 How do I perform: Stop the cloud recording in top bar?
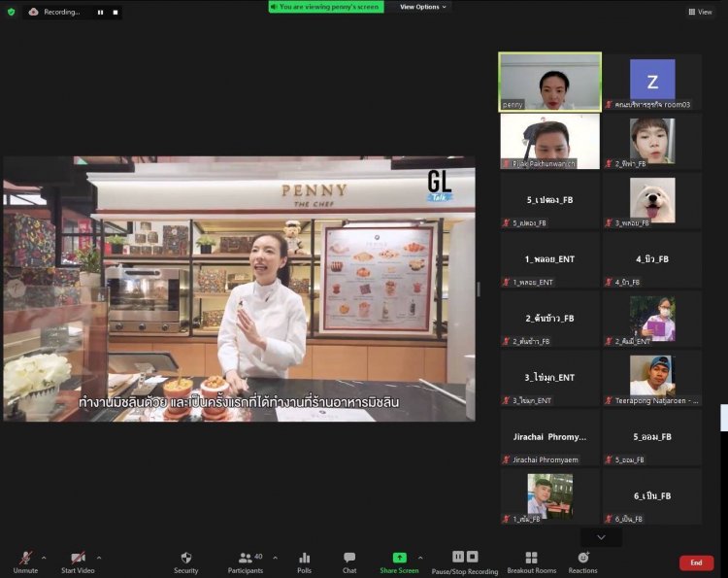[116, 13]
